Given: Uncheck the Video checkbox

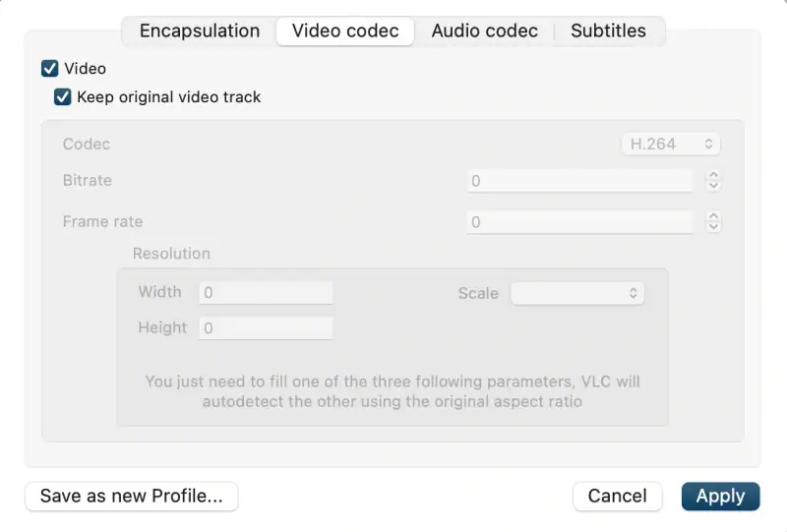Looking at the screenshot, I should coord(50,68).
